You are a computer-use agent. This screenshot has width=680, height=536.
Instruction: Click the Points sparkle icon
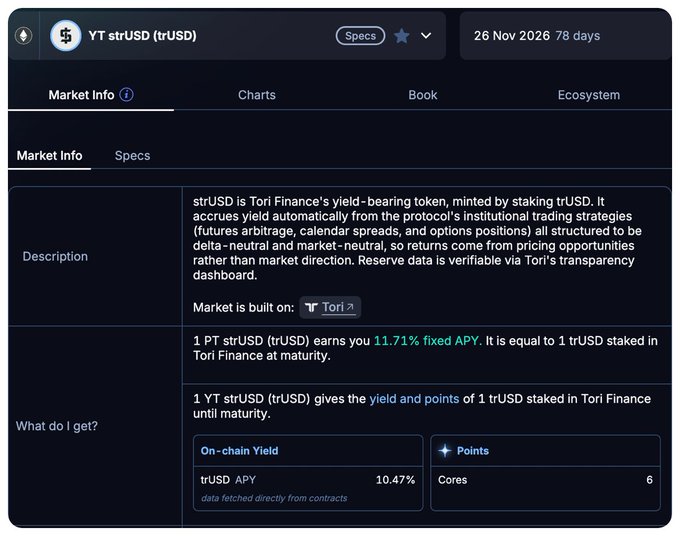pos(445,451)
